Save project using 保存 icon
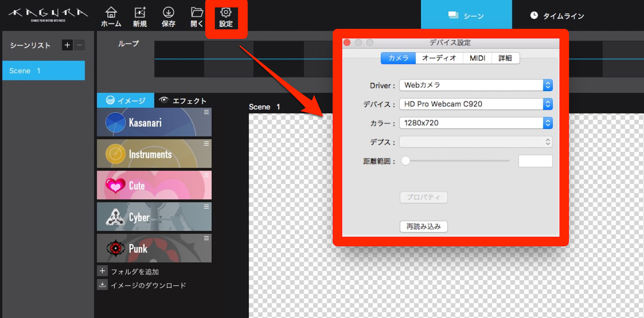 click(x=168, y=17)
